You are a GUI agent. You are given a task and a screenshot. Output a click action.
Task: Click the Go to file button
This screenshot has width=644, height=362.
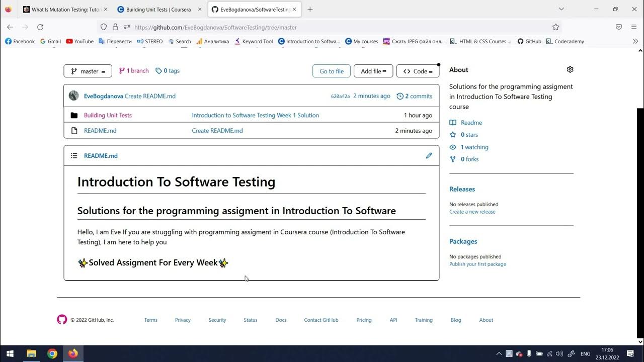[x=332, y=71]
